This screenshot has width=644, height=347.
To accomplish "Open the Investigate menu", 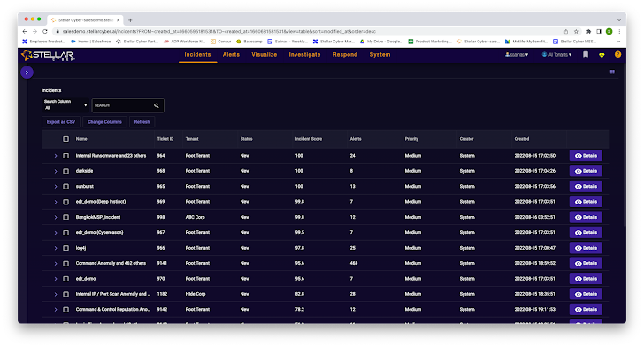I will click(304, 55).
